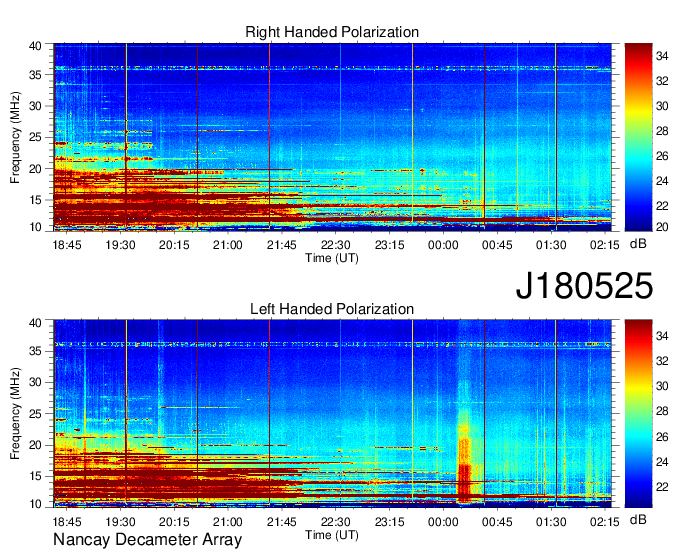The image size is (680, 552).
Task: Click the Left Handed Polarization title
Action: (x=332, y=309)
